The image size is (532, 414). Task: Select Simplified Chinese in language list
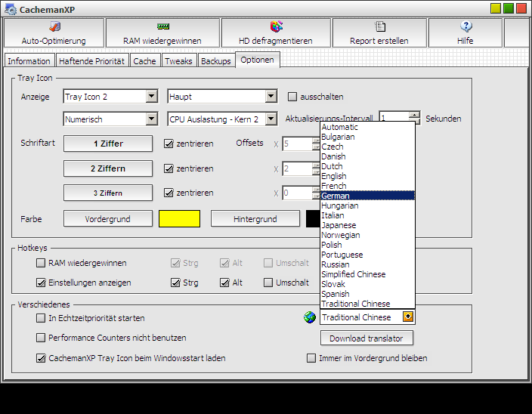[367, 274]
